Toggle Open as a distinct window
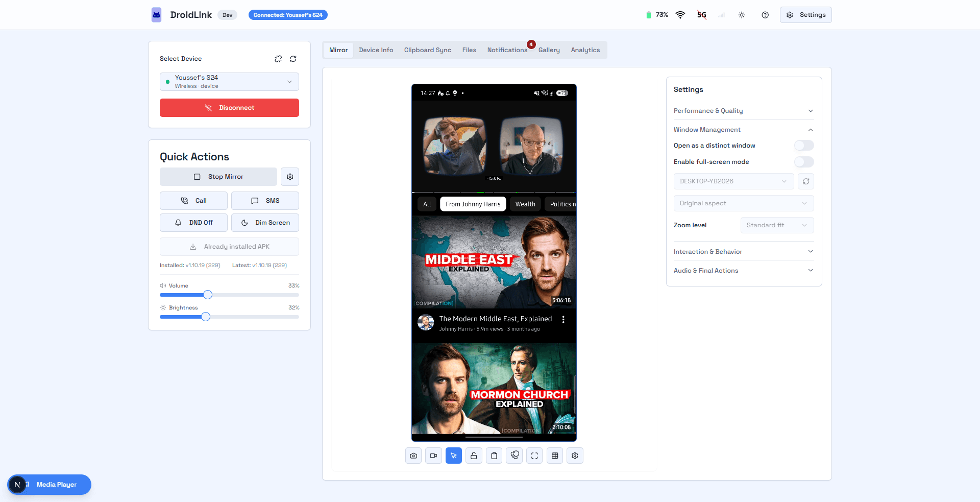Screen dimensions: 980x502 point(804,146)
